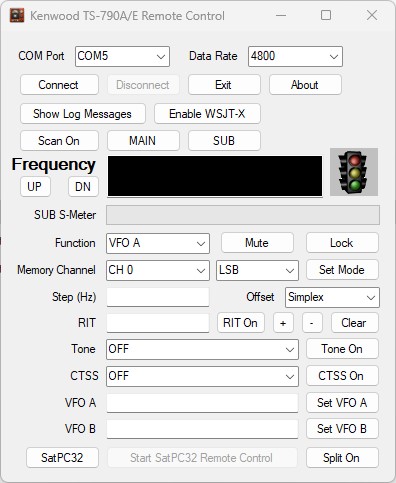The height and width of the screenshot is (483, 396).
Task: Clear the RIT offset
Action: (355, 323)
